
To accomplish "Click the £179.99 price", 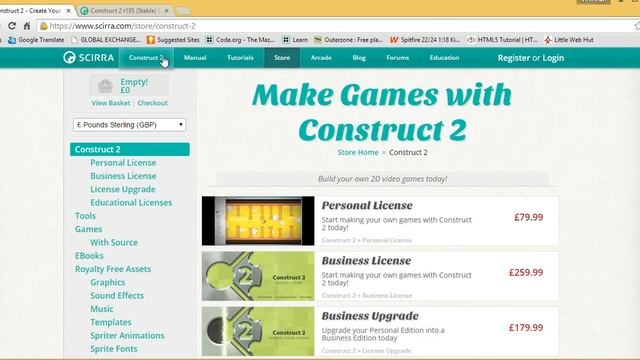I will 526,328.
